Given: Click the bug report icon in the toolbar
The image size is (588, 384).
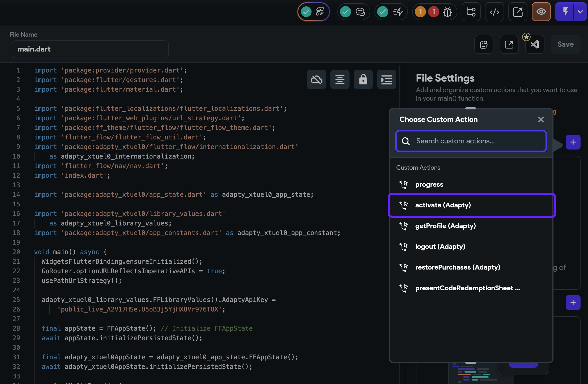Looking at the screenshot, I should coord(448,12).
